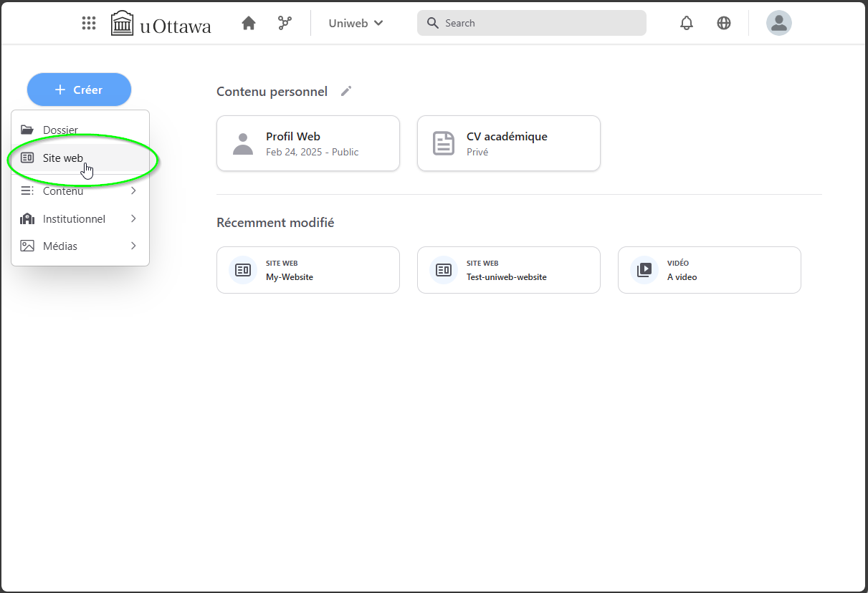Open the network graph icon
Image resolution: width=868 pixels, height=593 pixels.
(x=285, y=23)
